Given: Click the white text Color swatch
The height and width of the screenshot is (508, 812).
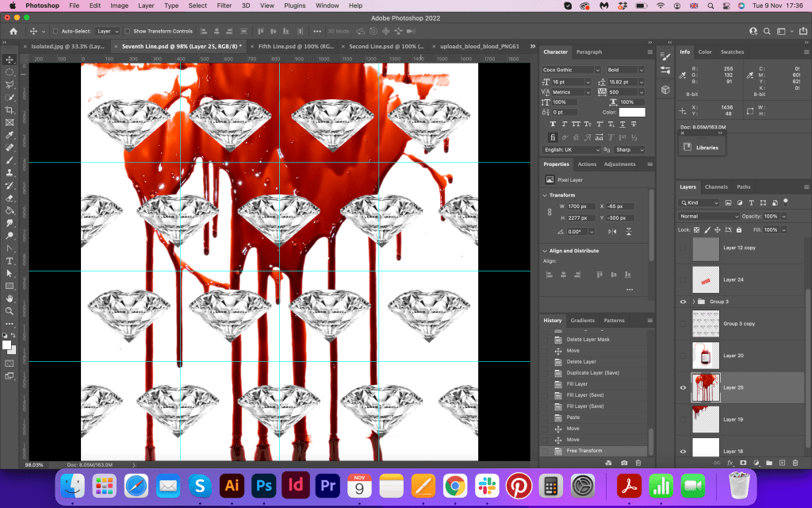Looking at the screenshot, I should pyautogui.click(x=632, y=113).
